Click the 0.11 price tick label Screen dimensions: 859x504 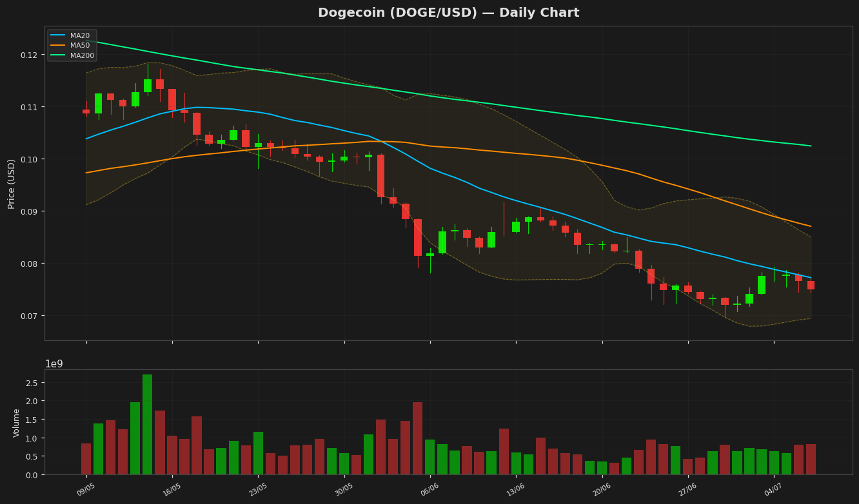click(30, 107)
